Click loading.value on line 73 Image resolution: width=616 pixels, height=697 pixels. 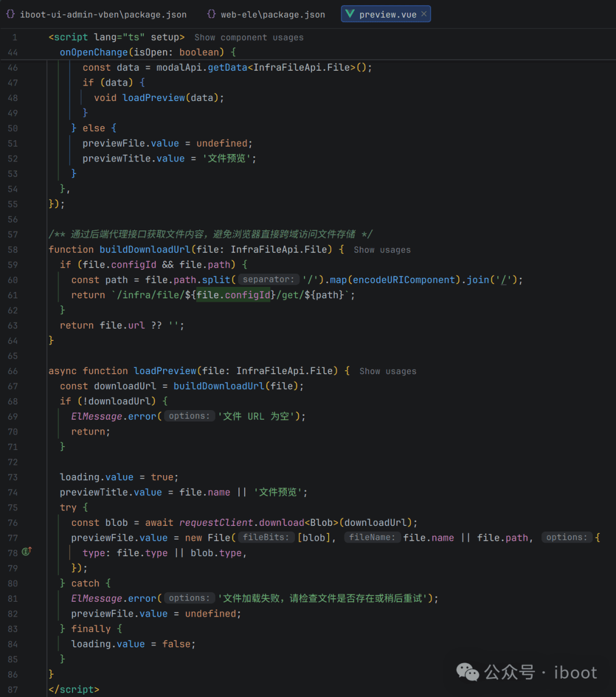(x=96, y=477)
